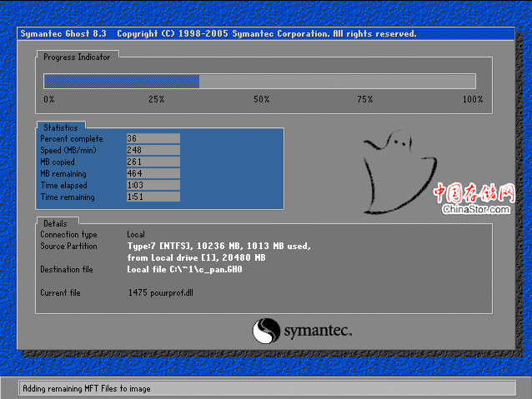532x399 pixels.
Task: Click the 'from Local drive [1], 20480 MB' line
Action: tap(196, 257)
